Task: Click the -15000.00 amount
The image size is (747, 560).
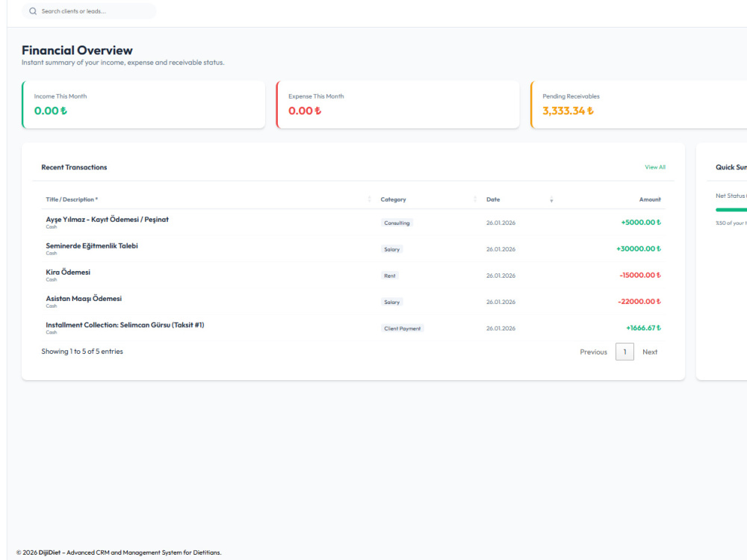Action: (x=640, y=276)
